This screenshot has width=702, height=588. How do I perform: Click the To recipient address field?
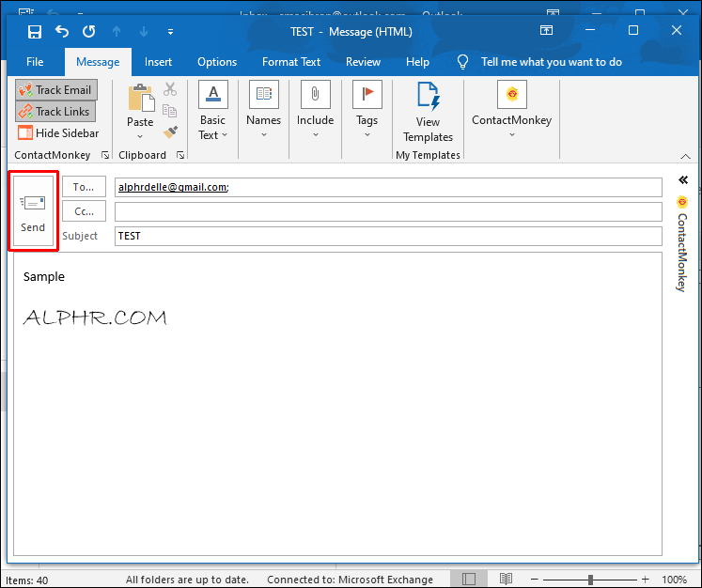point(388,187)
